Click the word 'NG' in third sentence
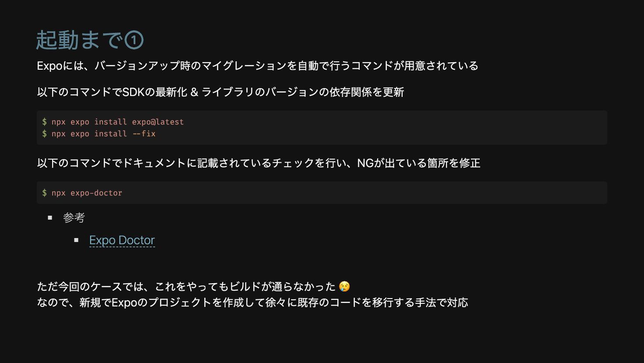The width and height of the screenshot is (644, 363). point(365,163)
